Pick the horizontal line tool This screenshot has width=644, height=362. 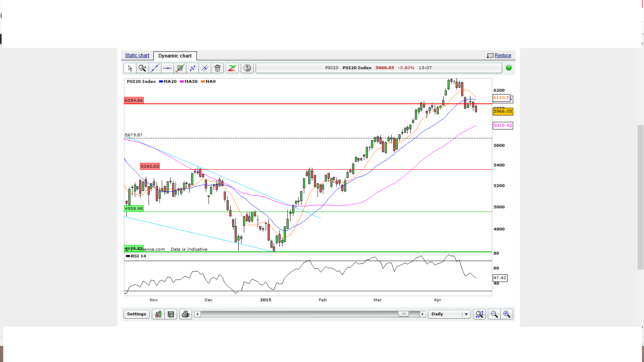click(x=167, y=68)
